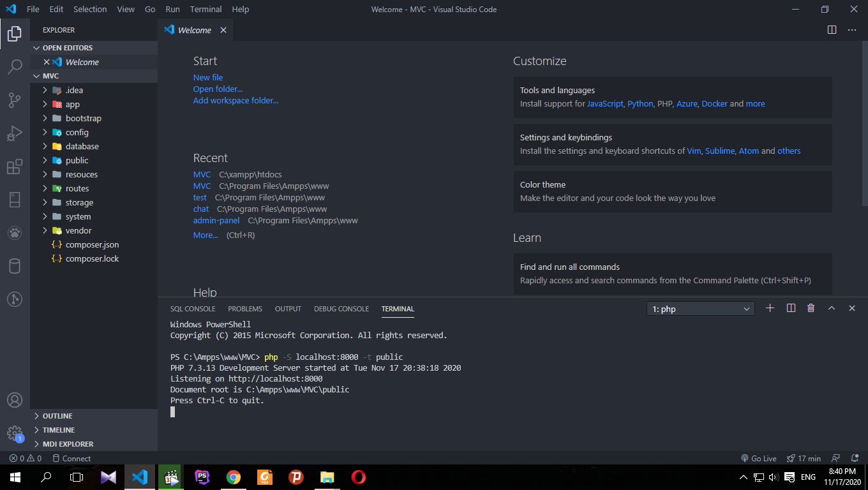Split the terminal panel

(791, 308)
